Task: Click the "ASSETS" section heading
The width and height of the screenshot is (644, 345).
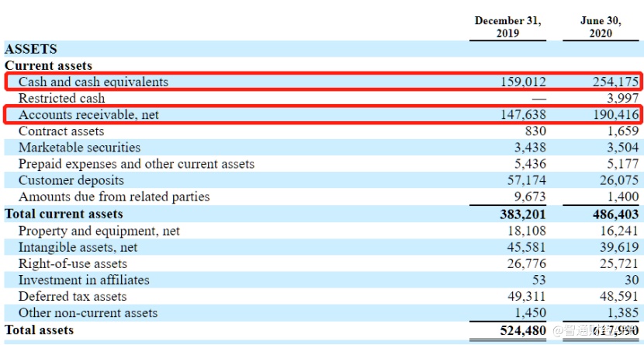Action: tap(31, 49)
